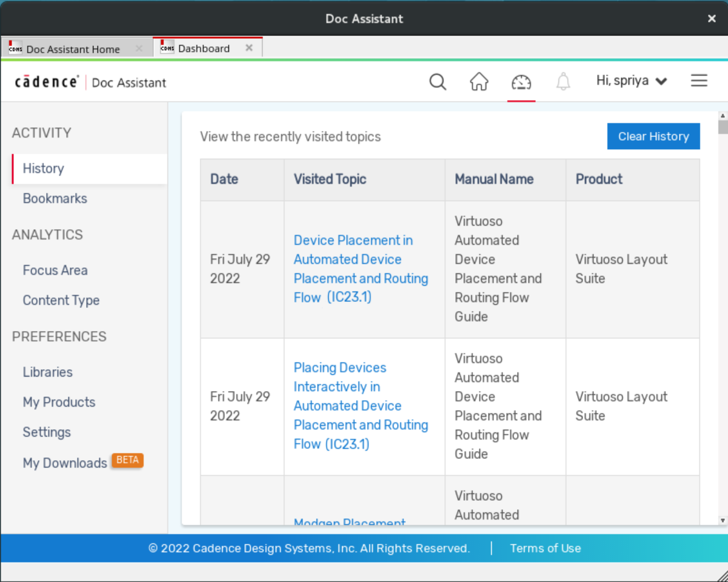Close the Doc Assistant Home tab
This screenshot has width=728, height=582.
click(x=139, y=48)
